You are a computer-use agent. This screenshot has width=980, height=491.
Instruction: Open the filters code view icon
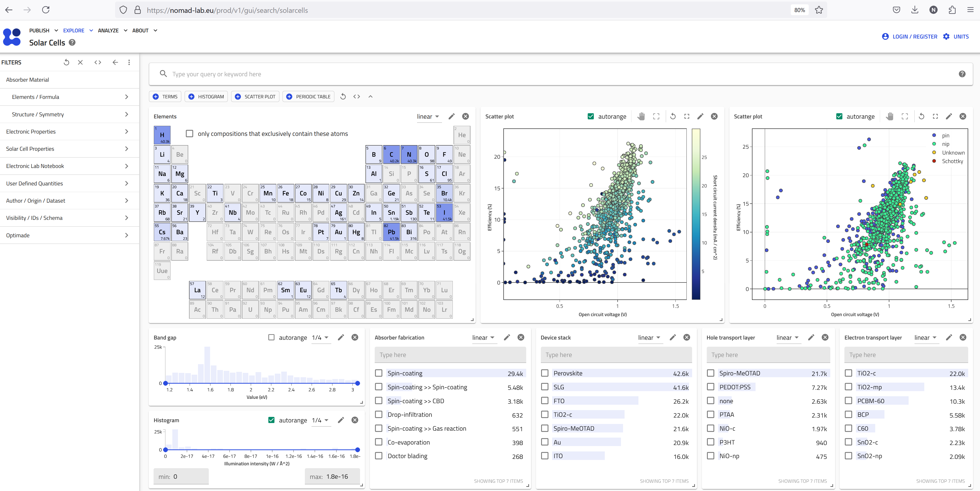click(98, 62)
